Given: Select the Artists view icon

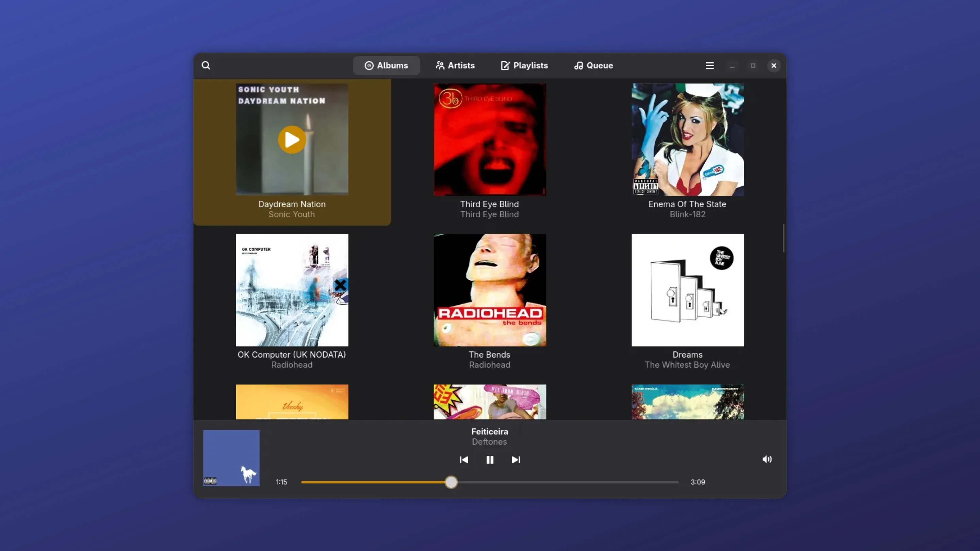Looking at the screenshot, I should coord(440,65).
